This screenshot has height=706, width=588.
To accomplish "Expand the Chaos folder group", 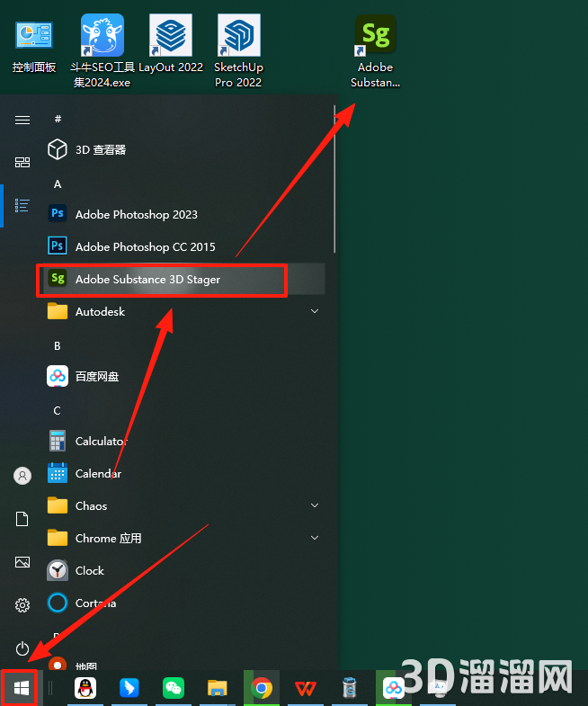I will tap(315, 505).
